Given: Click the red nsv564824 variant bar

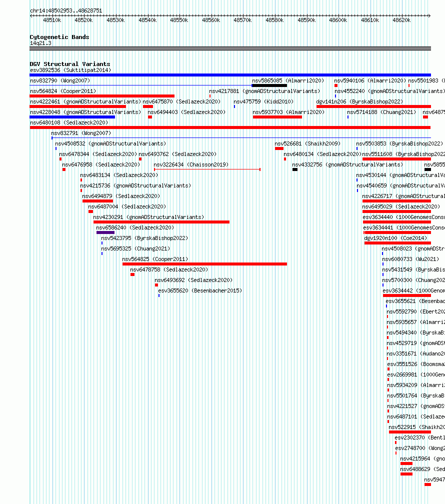Looking at the screenshot, I should tap(102, 96).
